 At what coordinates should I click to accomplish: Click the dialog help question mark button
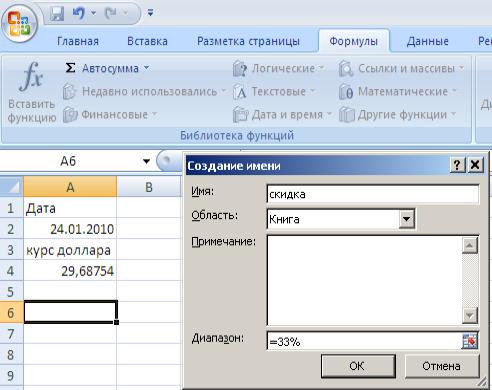(x=458, y=165)
